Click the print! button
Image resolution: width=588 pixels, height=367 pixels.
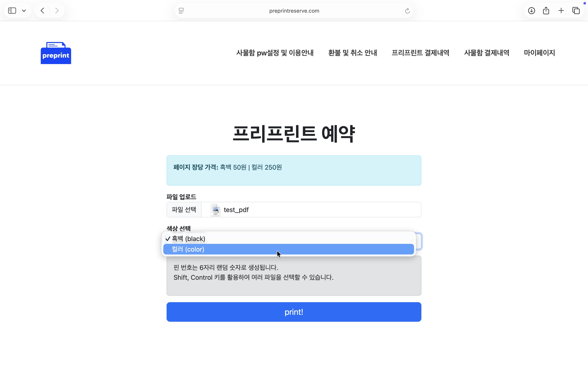point(294,312)
